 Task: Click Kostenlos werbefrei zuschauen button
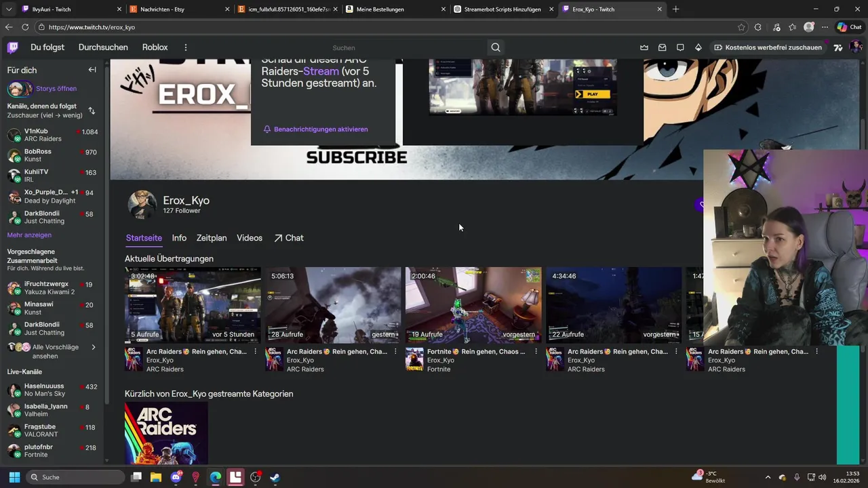(768, 47)
